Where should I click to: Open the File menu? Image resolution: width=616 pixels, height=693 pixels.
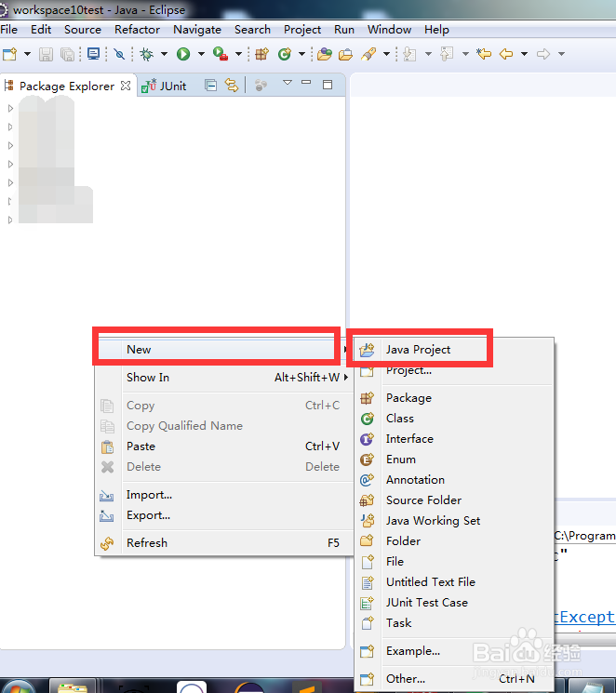(9, 30)
